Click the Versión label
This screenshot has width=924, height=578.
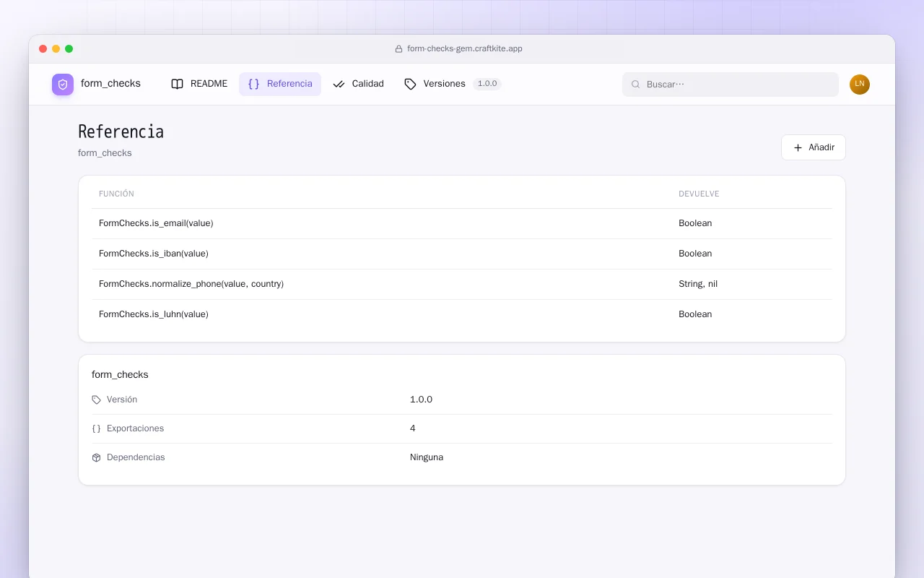click(122, 400)
